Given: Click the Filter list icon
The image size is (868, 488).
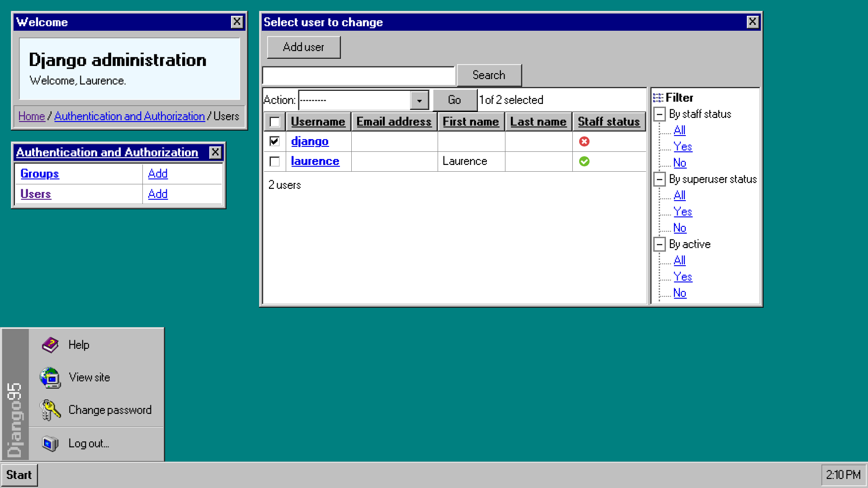Looking at the screenshot, I should 658,98.
